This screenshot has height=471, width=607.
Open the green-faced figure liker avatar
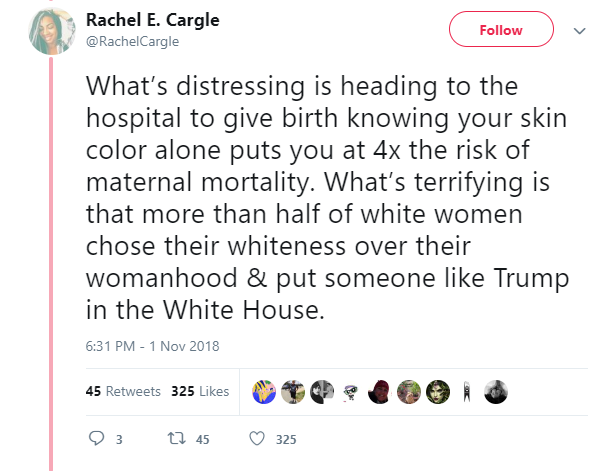click(x=438, y=392)
